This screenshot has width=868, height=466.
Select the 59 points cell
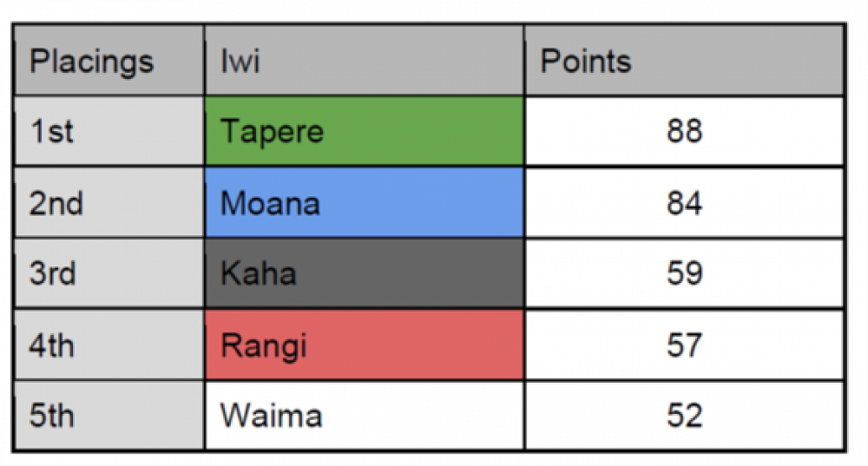684,273
